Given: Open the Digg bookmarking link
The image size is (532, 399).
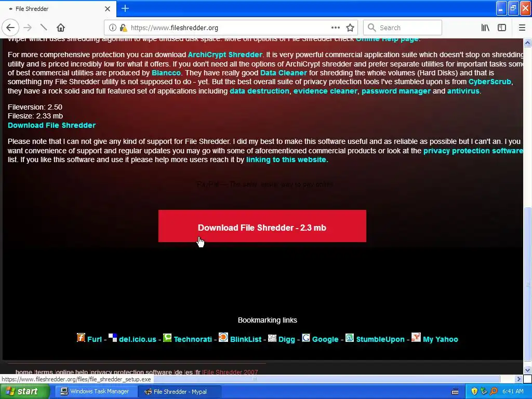Looking at the screenshot, I should click(x=287, y=339).
